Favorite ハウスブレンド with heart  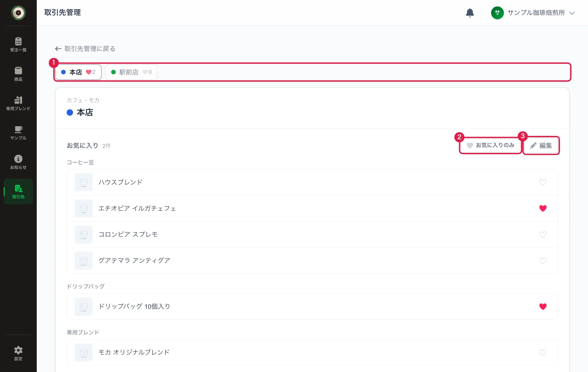(x=543, y=182)
